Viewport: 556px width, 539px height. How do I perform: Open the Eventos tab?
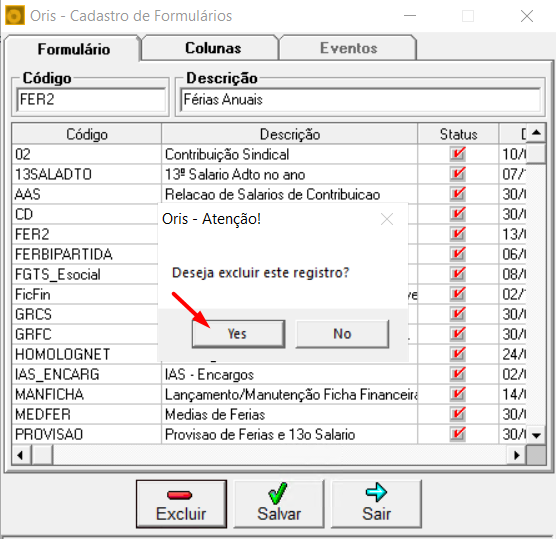349,48
